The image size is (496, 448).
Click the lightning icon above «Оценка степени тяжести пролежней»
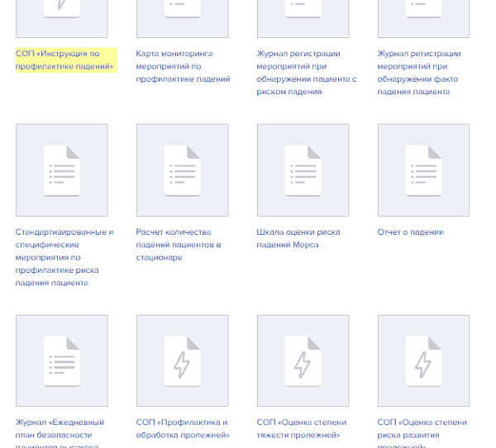[x=303, y=361]
